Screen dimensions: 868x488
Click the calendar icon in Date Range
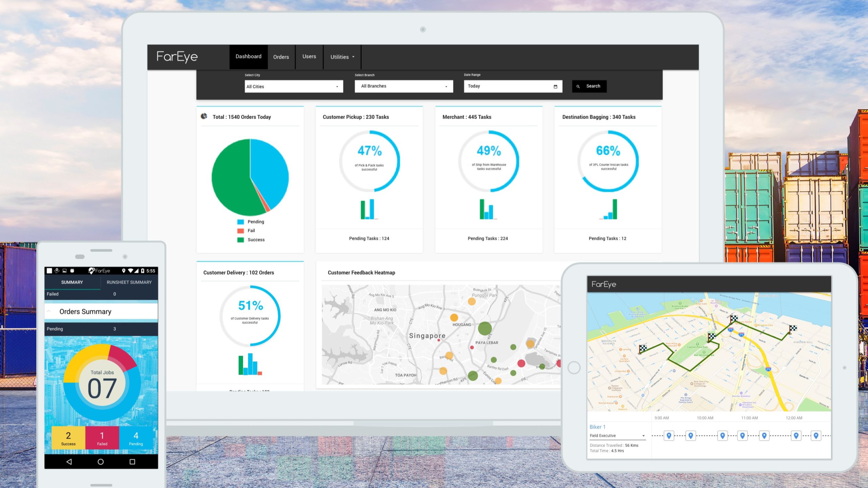[x=555, y=86]
